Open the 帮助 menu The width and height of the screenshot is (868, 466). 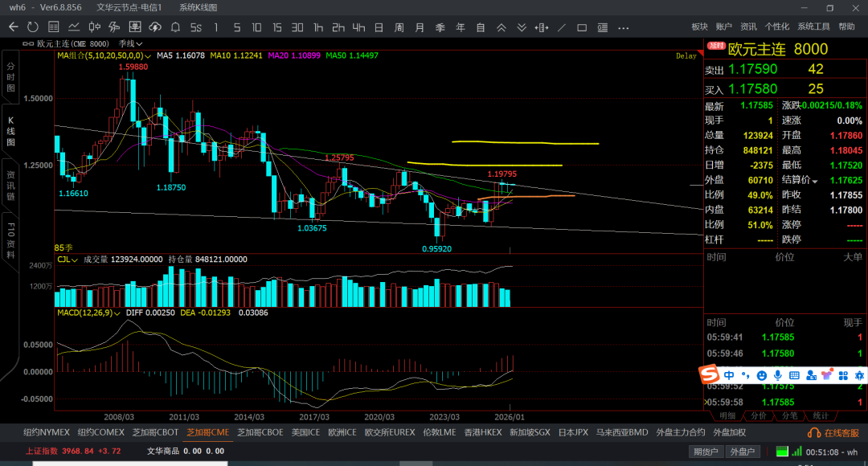click(x=846, y=27)
